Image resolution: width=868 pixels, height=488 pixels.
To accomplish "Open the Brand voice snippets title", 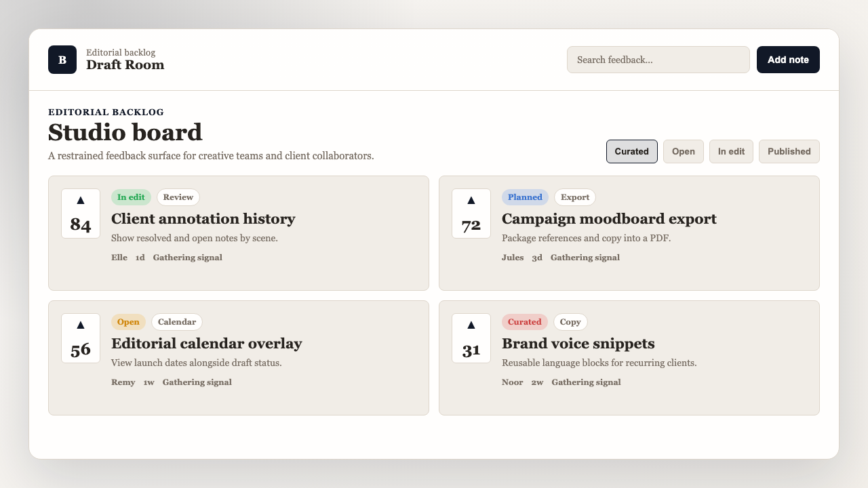I will coord(578,344).
